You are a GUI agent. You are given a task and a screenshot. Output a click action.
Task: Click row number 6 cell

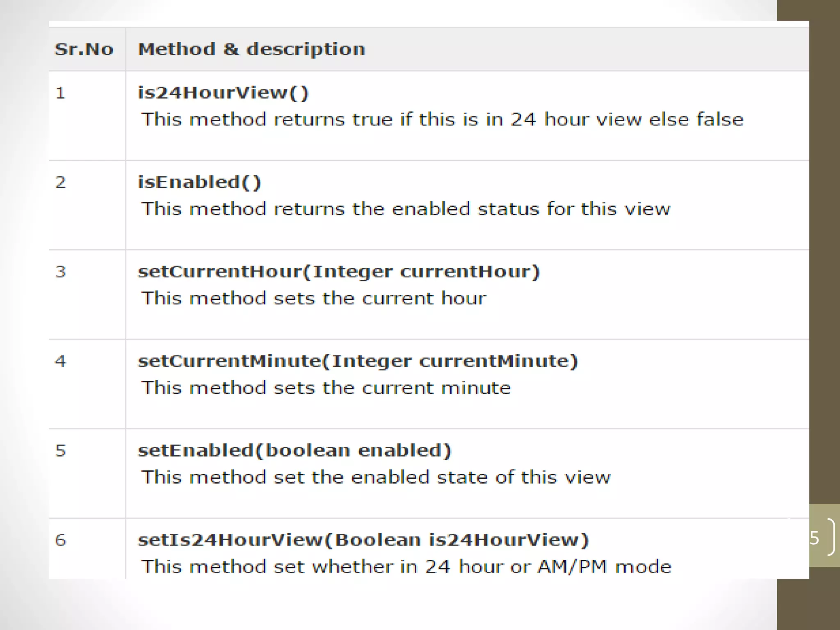61,540
